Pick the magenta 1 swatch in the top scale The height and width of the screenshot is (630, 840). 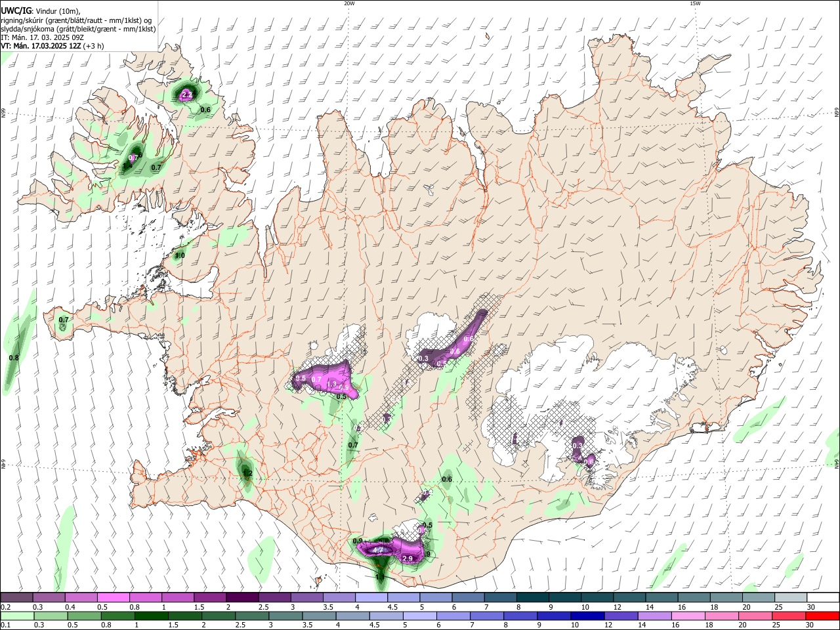pyautogui.click(x=177, y=597)
